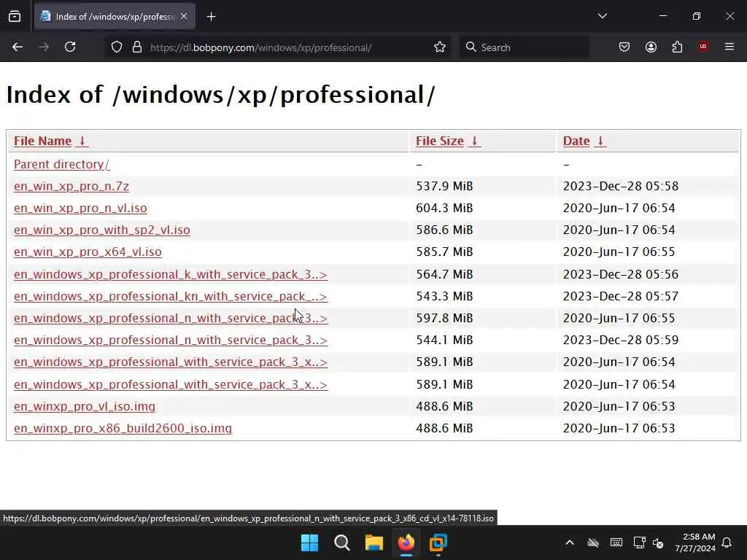This screenshot has width=747, height=560.
Task: Open a new tab with plus button
Action: point(211,17)
